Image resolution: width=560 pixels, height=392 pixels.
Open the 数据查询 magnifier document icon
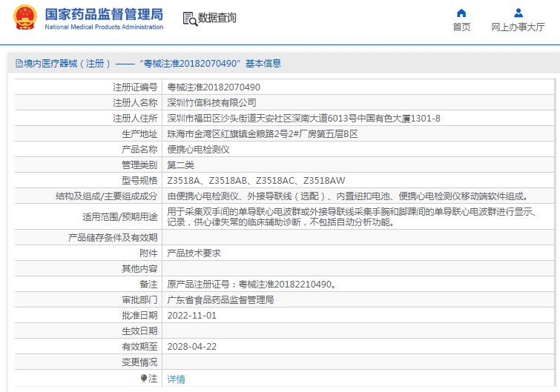pos(190,19)
